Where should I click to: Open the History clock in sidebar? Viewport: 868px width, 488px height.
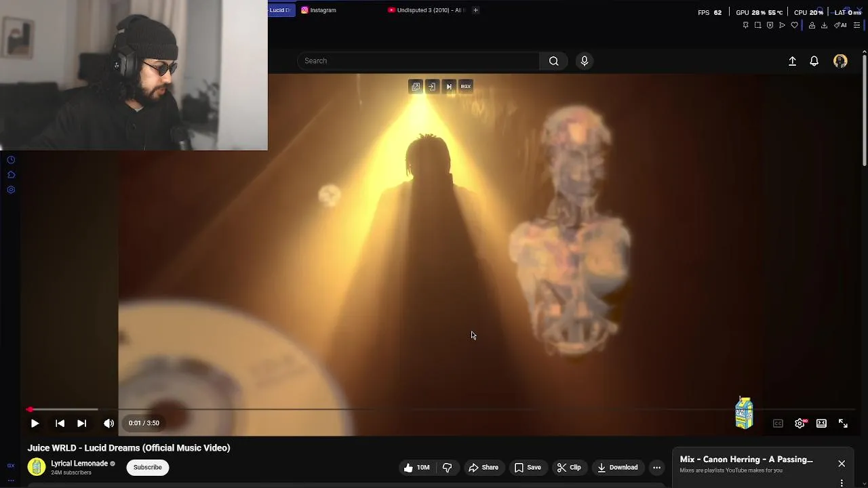(x=11, y=160)
